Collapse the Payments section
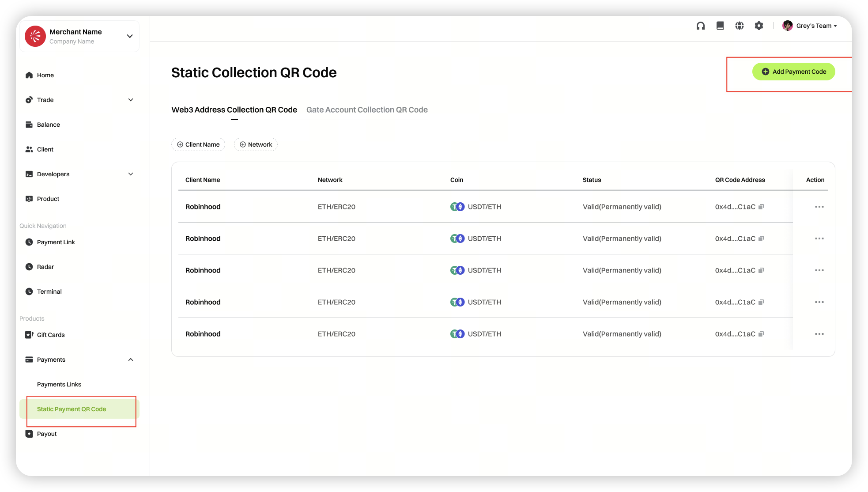The width and height of the screenshot is (868, 492). click(x=131, y=360)
